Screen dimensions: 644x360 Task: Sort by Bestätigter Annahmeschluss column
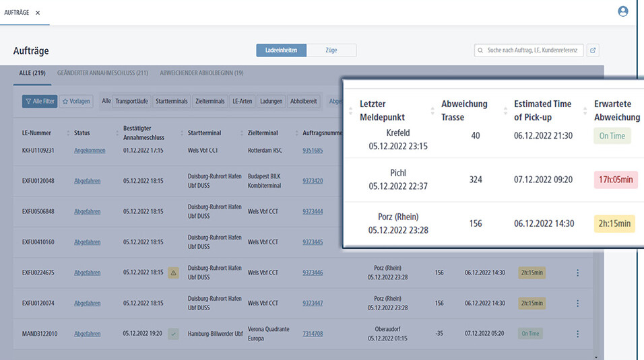181,133
